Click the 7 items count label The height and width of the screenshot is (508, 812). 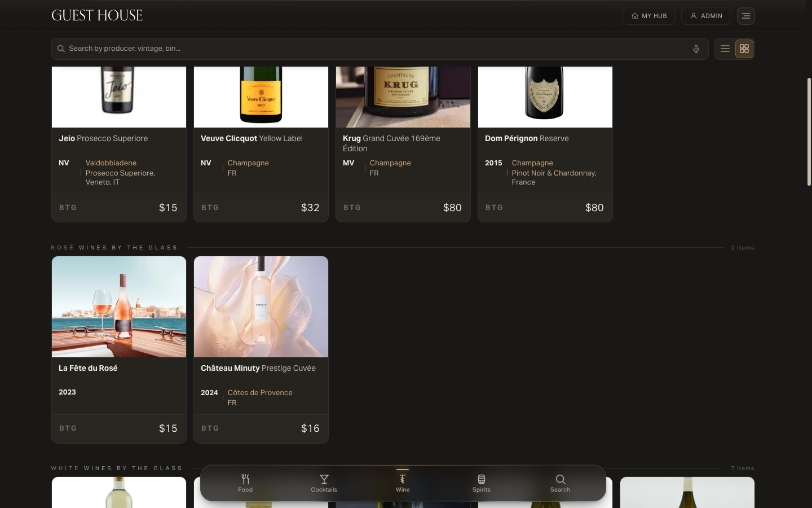[743, 468]
